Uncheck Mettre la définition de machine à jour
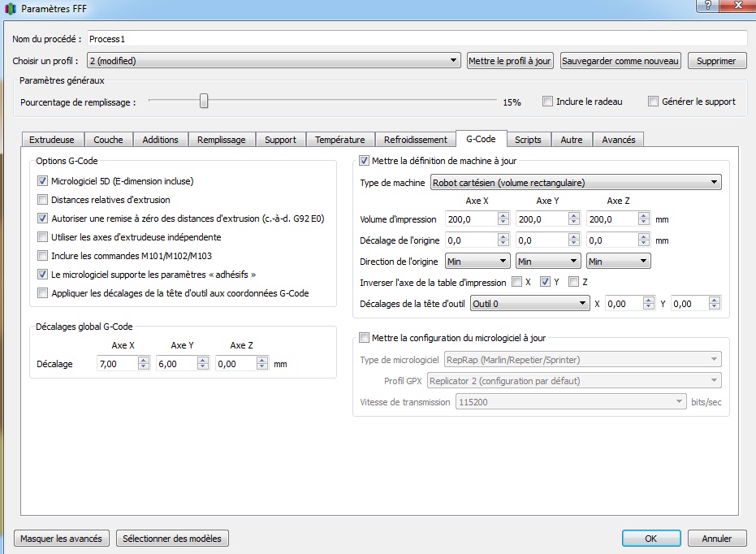 click(364, 161)
